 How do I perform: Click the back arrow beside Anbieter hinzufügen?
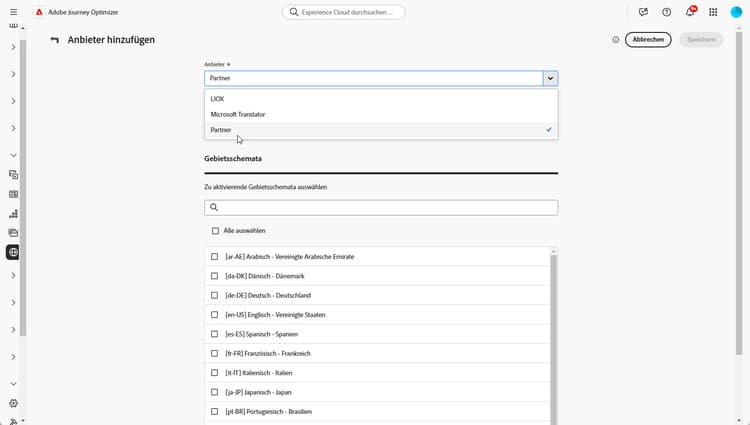(55, 40)
